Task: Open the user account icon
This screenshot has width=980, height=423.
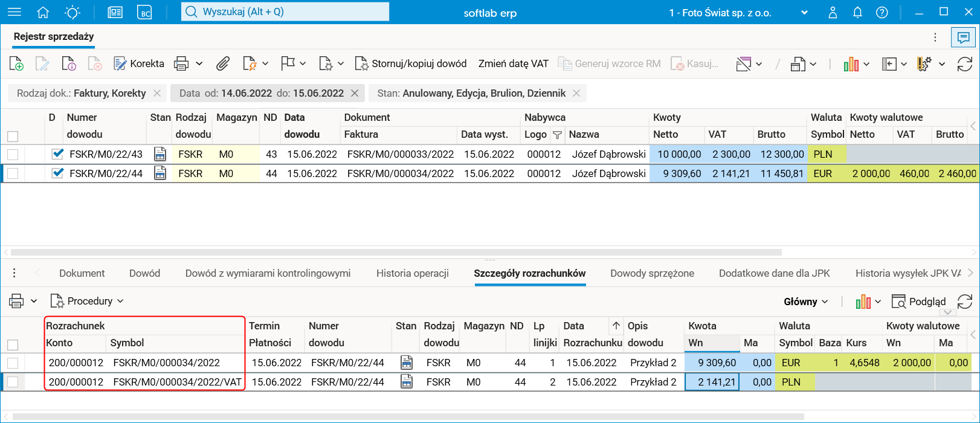Action: pos(833,12)
